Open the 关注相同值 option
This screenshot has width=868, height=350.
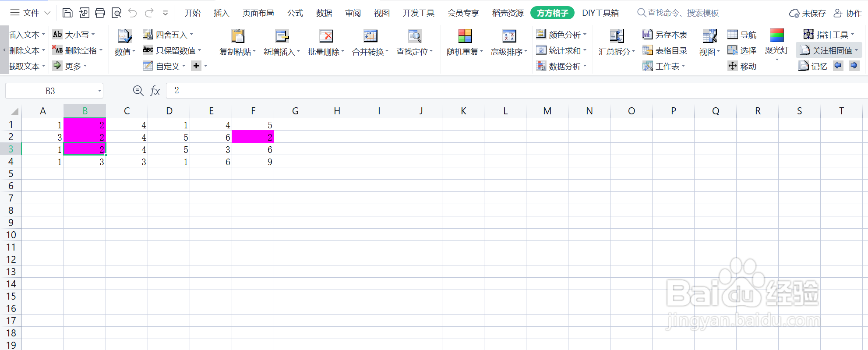pyautogui.click(x=829, y=50)
